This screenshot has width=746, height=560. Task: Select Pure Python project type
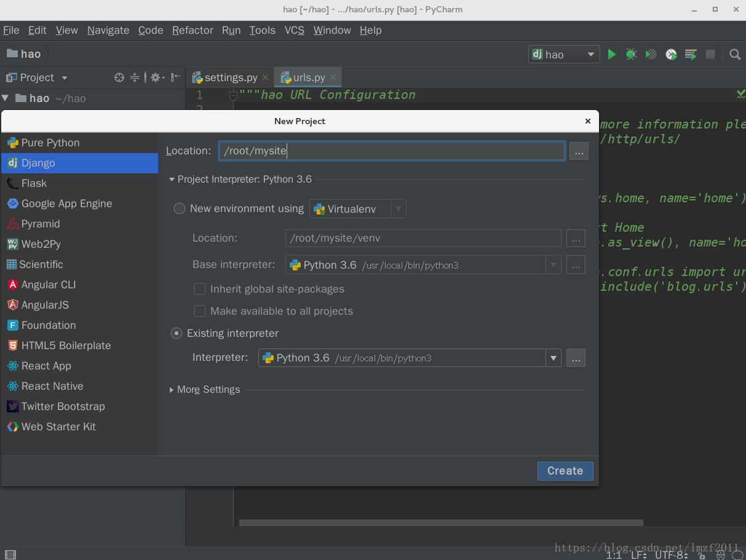[79, 143]
